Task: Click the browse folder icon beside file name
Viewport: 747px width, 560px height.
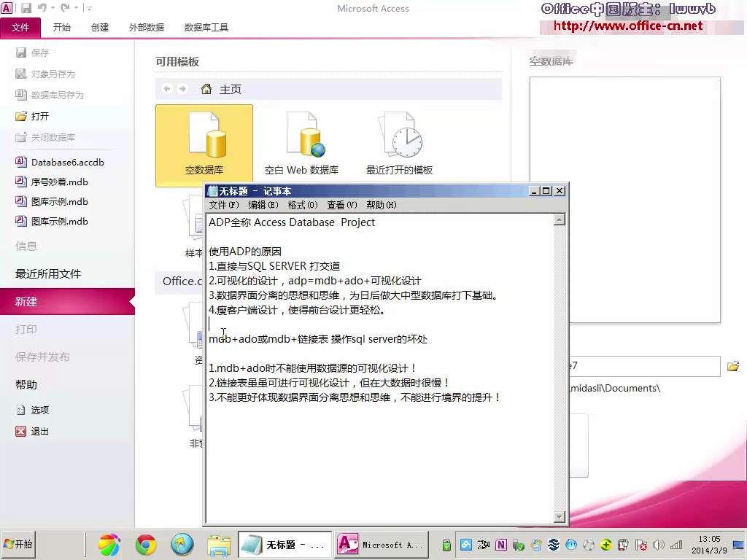Action: tap(733, 366)
